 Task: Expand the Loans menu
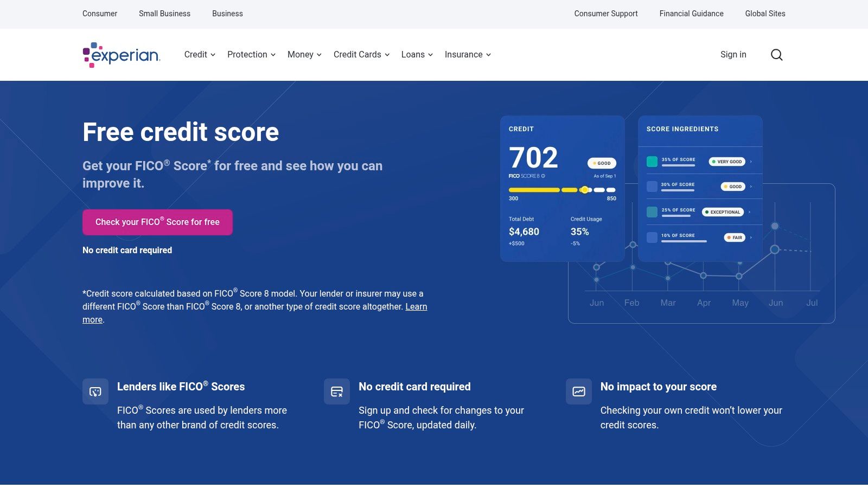(x=417, y=55)
